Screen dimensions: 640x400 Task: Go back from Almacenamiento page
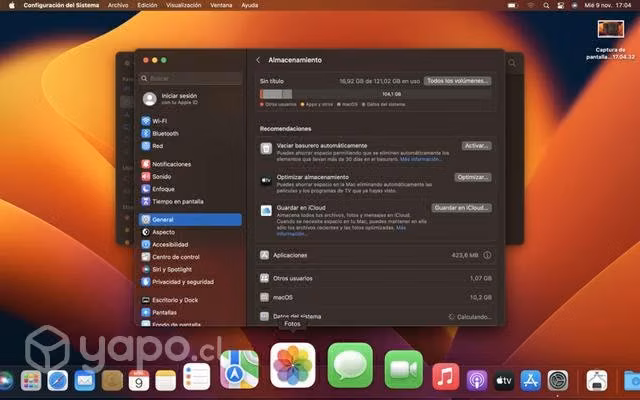pyautogui.click(x=258, y=60)
